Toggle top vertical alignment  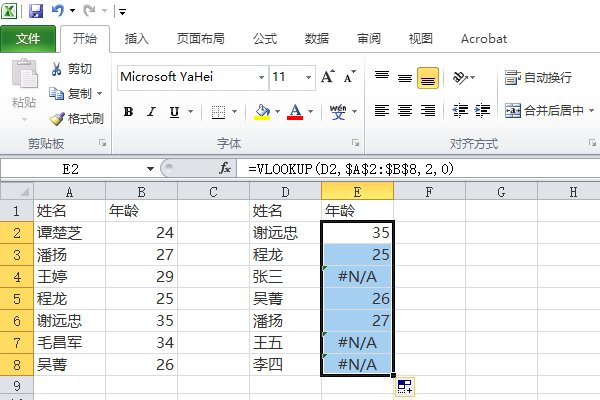[x=382, y=77]
